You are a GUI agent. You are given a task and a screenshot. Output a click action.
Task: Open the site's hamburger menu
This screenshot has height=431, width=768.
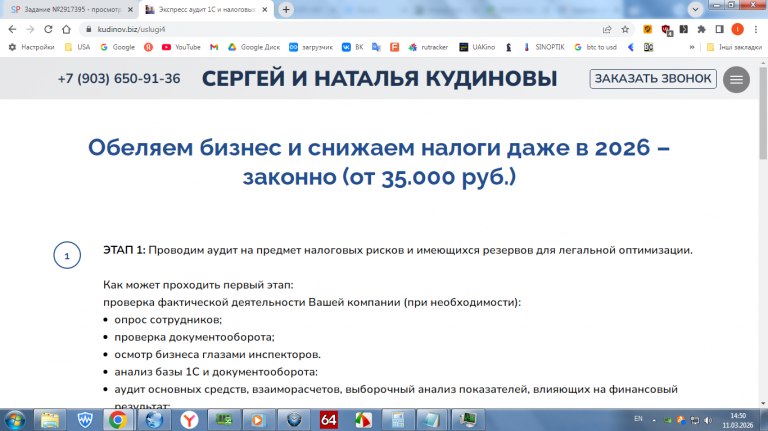[736, 79]
